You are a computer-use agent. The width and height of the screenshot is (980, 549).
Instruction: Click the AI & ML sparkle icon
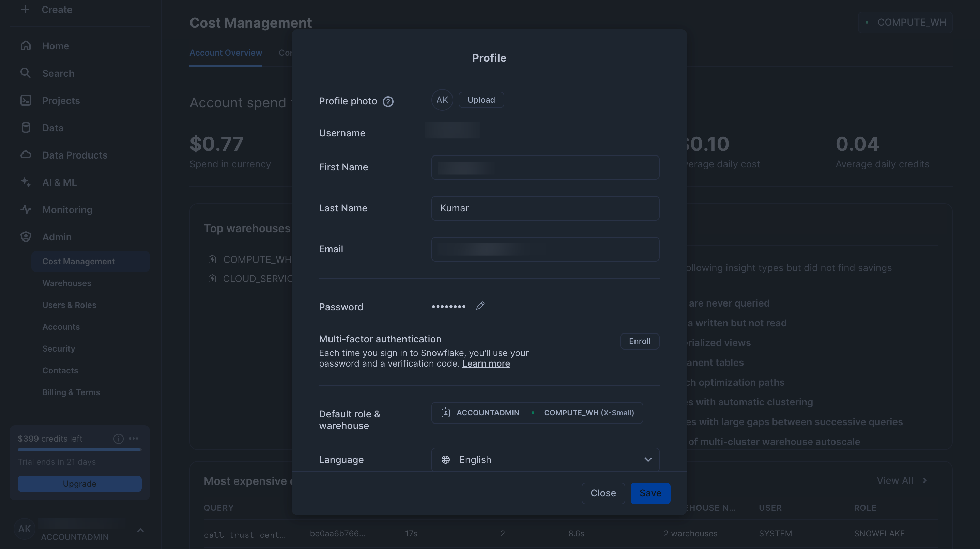26,182
